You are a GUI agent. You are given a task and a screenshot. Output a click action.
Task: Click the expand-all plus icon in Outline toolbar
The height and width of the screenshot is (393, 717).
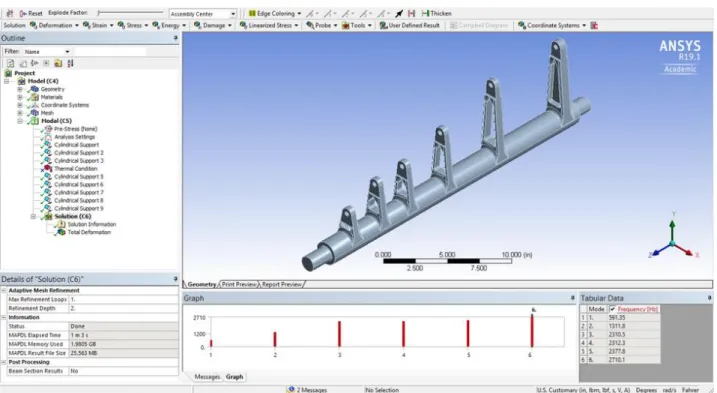coord(46,63)
